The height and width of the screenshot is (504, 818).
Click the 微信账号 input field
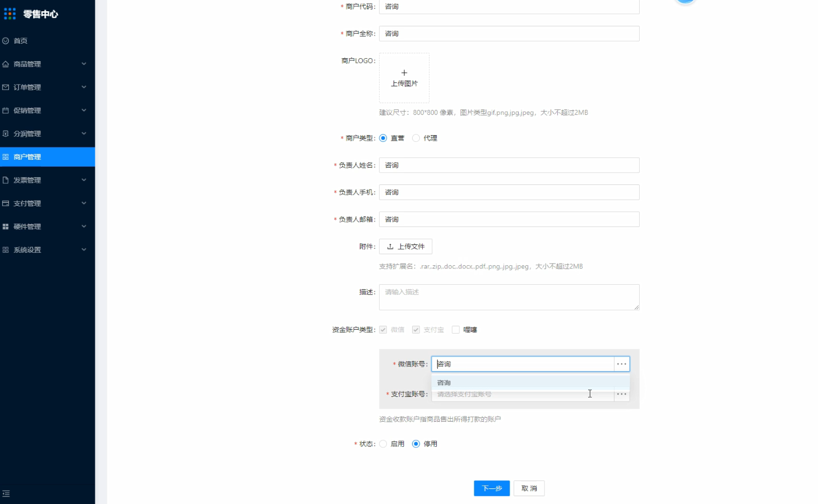(523, 364)
